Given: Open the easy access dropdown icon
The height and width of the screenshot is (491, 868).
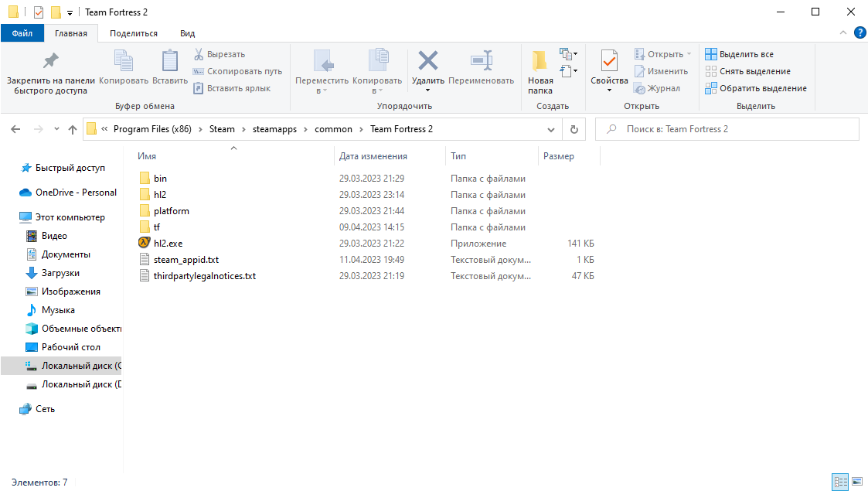Looking at the screenshot, I should click(569, 70).
